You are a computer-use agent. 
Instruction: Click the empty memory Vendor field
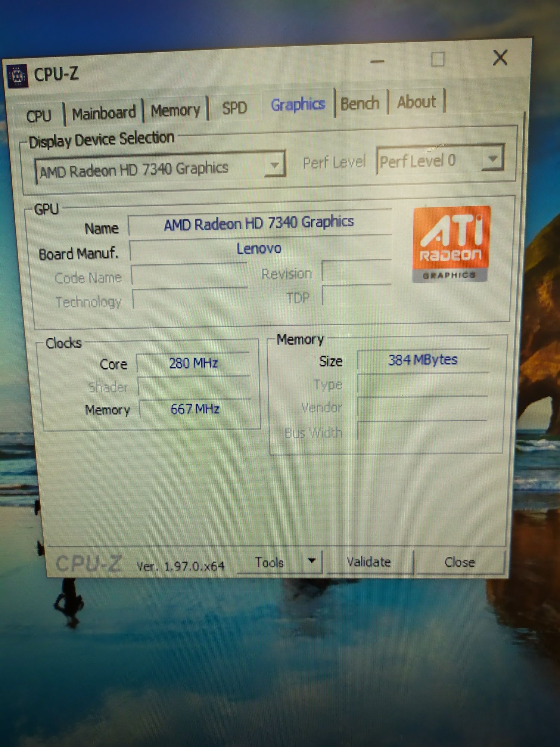click(422, 406)
